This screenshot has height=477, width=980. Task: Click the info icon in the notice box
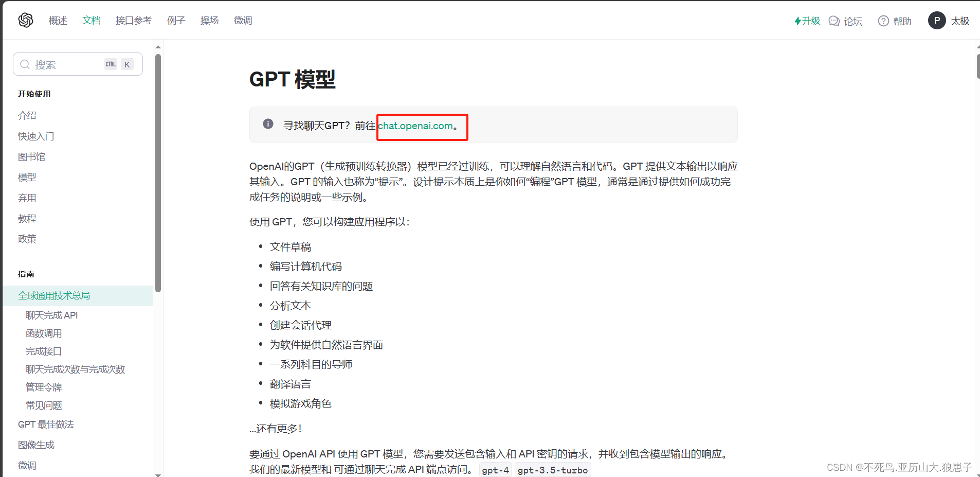point(268,123)
